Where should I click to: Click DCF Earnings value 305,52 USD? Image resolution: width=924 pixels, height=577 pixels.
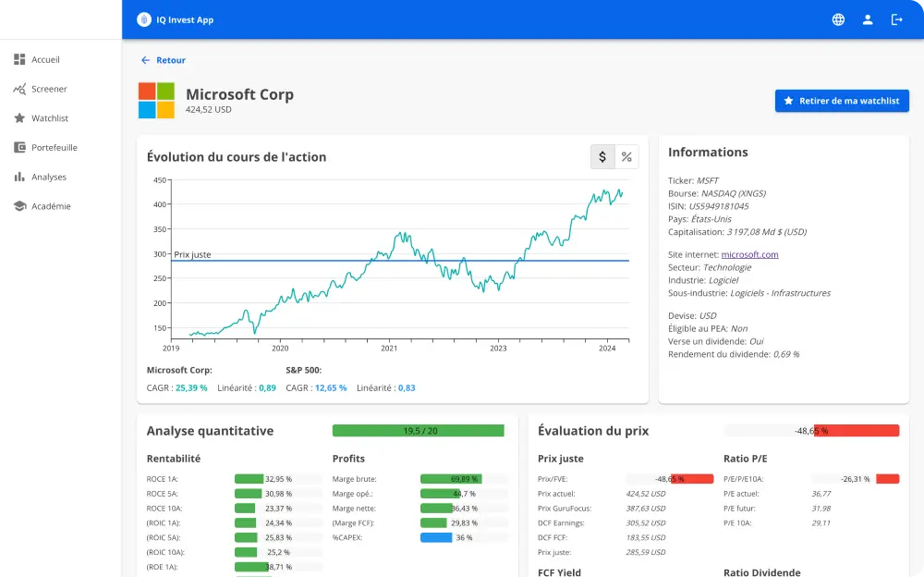click(x=646, y=522)
